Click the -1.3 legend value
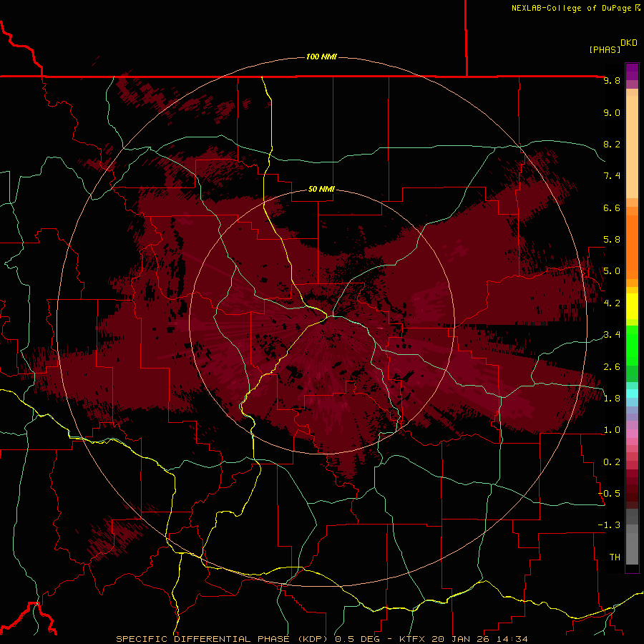 tap(609, 526)
